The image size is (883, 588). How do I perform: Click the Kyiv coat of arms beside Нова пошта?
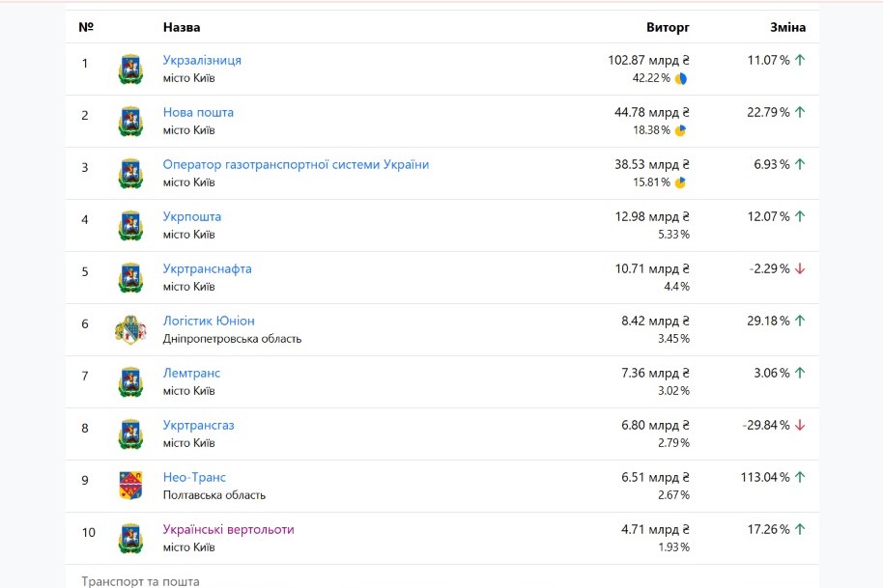pos(130,122)
